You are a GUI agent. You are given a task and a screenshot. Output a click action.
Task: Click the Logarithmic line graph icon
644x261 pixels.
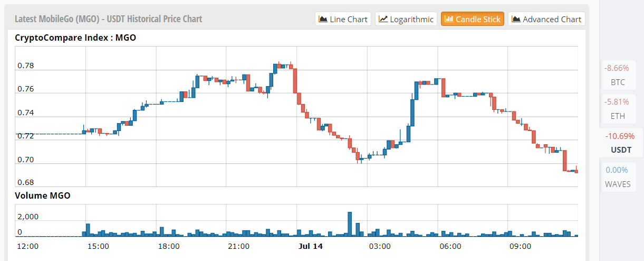383,19
